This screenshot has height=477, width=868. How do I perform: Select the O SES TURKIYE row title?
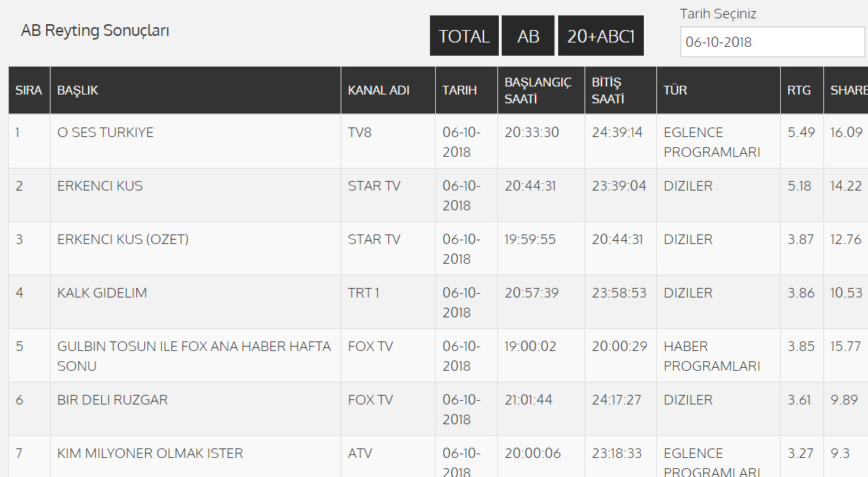click(105, 133)
